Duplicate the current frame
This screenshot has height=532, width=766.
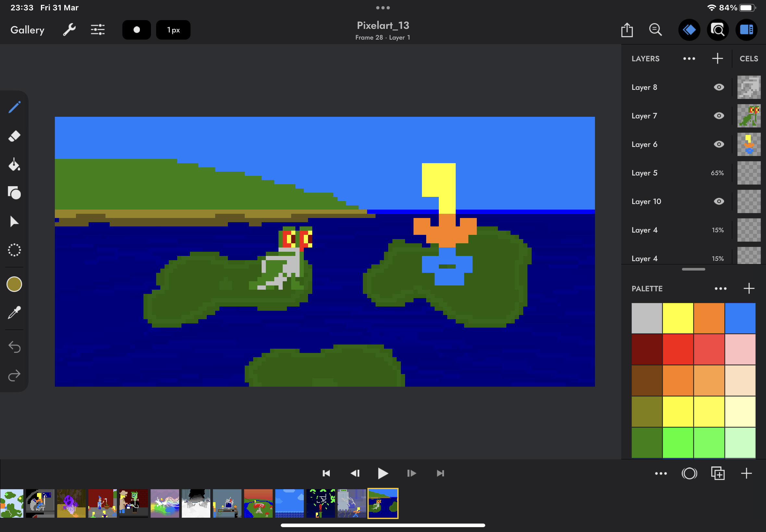(x=718, y=473)
